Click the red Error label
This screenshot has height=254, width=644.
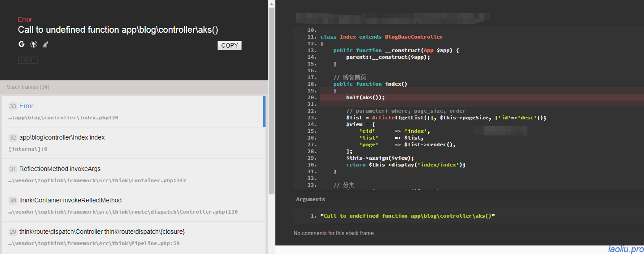pos(25,19)
